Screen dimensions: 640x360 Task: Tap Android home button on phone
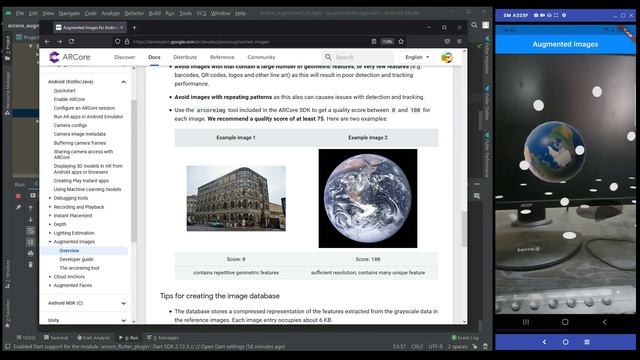(x=565, y=322)
